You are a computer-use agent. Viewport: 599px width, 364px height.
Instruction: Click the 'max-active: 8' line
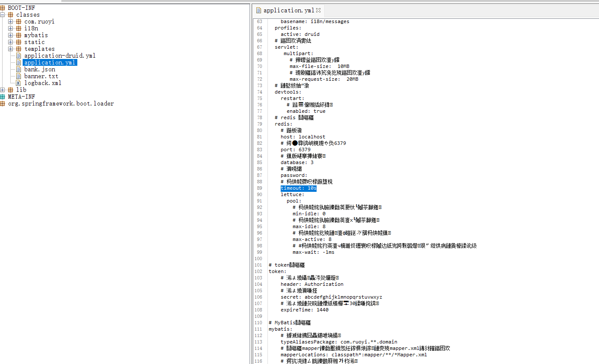click(312, 239)
